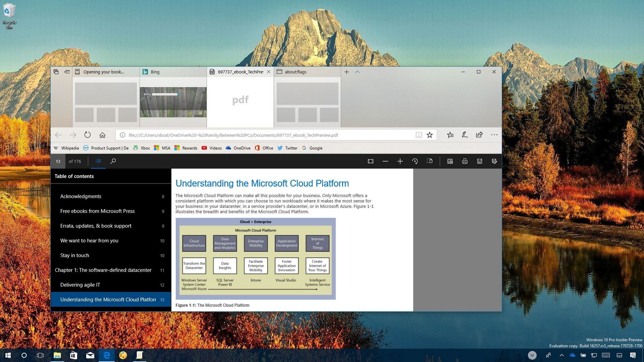Zoom in on the PDF document
This screenshot has width=644, height=362.
point(400,161)
